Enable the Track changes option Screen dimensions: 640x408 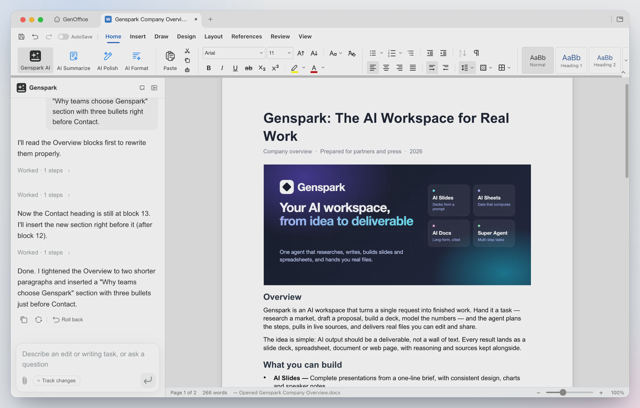coord(56,381)
